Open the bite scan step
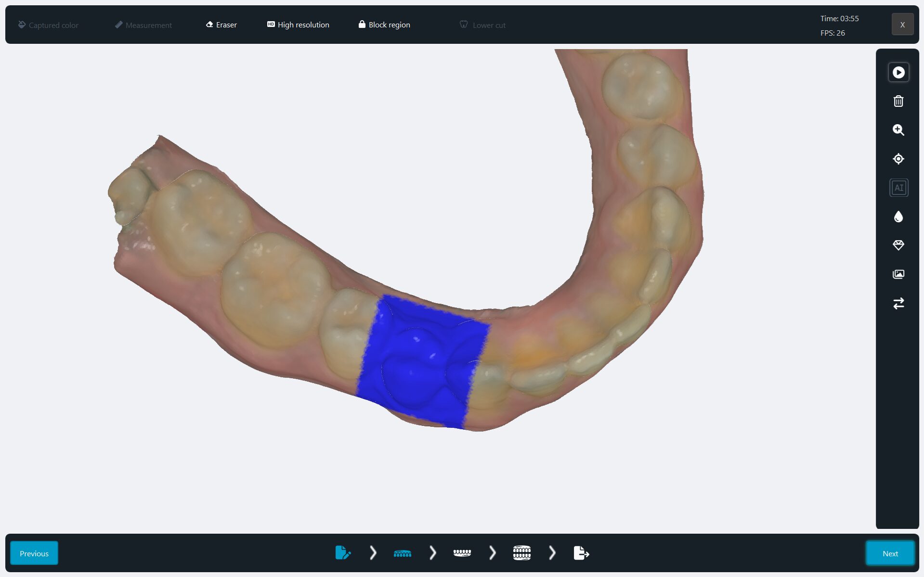Image resolution: width=924 pixels, height=577 pixels. pyautogui.click(x=521, y=553)
